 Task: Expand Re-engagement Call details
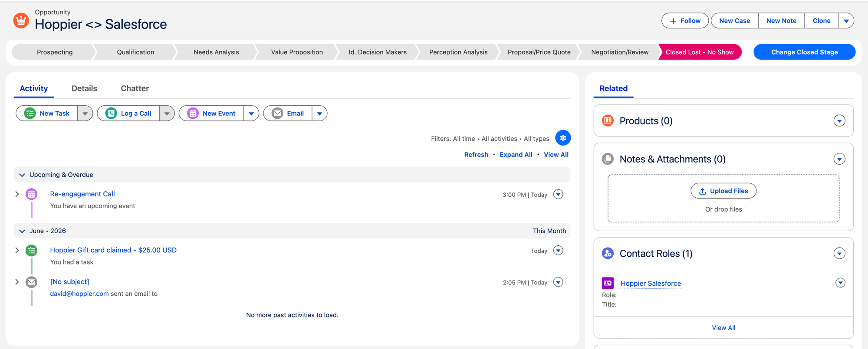coord(17,194)
